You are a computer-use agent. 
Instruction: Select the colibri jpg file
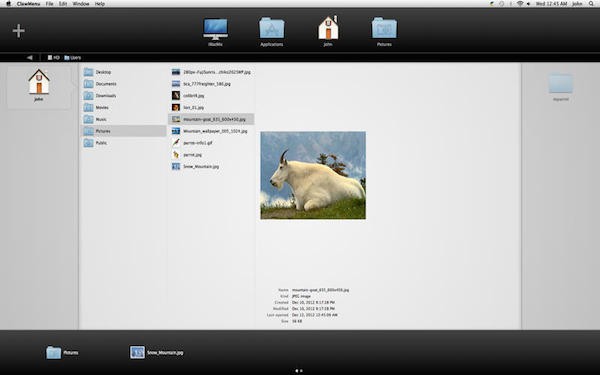tap(211, 96)
